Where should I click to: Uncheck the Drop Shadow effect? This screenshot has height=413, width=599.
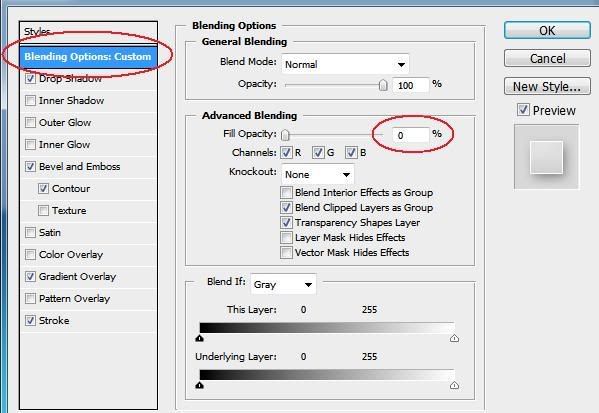pyautogui.click(x=30, y=79)
